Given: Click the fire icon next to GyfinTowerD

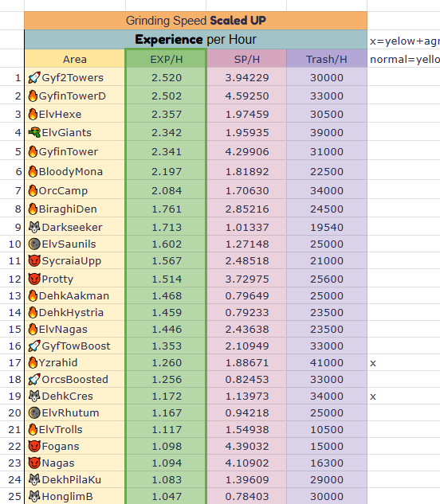Looking at the screenshot, I should tap(33, 96).
